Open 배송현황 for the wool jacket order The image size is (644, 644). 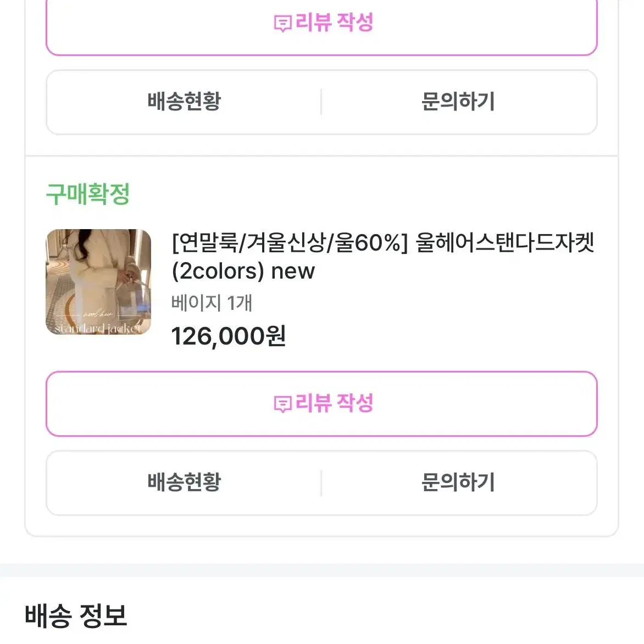tap(184, 482)
